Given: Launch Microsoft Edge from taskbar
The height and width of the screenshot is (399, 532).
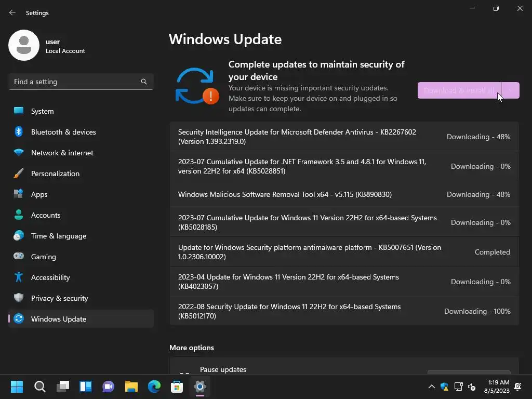Looking at the screenshot, I should 154,387.
